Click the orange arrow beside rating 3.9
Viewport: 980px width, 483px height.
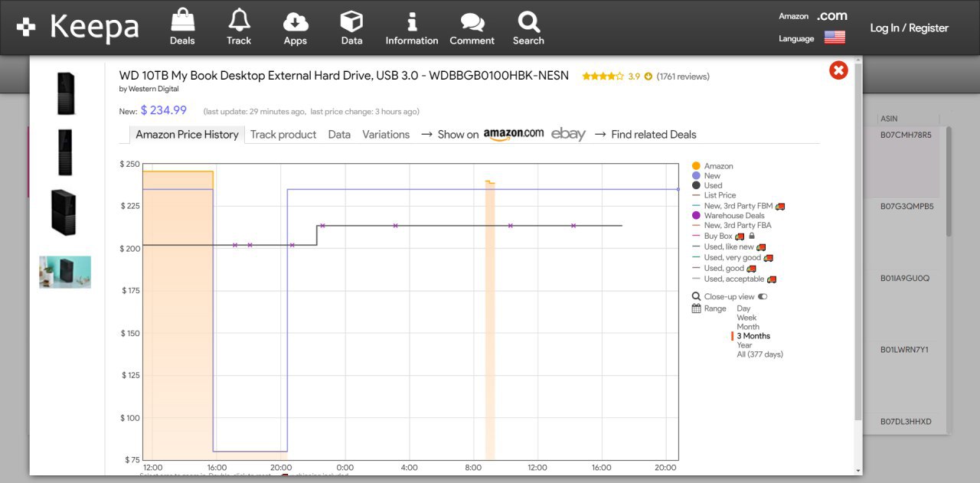coord(648,77)
